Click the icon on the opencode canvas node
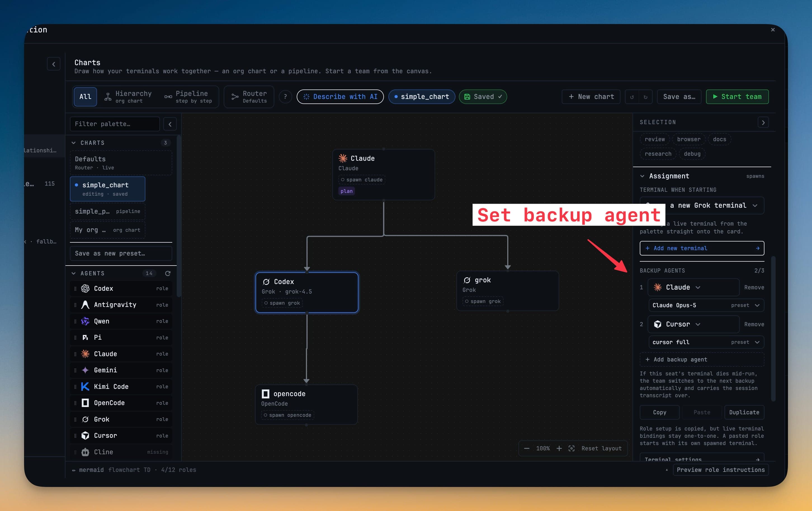The width and height of the screenshot is (812, 511). [266, 394]
